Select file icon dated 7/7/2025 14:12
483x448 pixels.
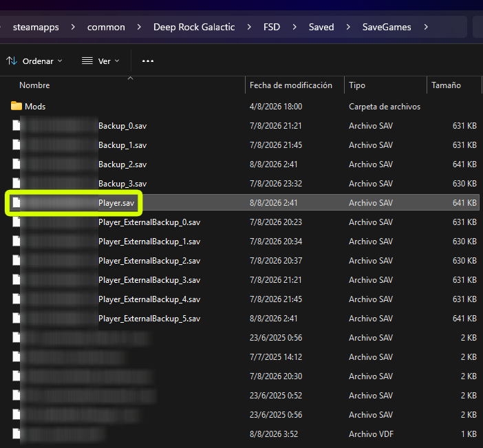[x=17, y=356]
